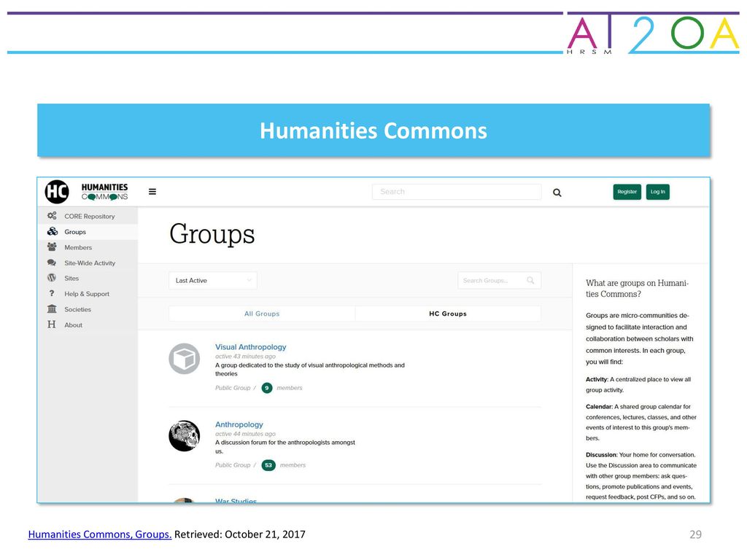Click the Anthropology group skull avatar

point(185,436)
